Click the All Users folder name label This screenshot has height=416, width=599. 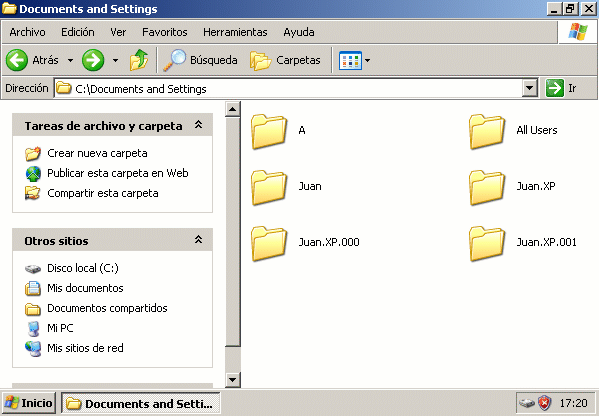click(x=537, y=130)
